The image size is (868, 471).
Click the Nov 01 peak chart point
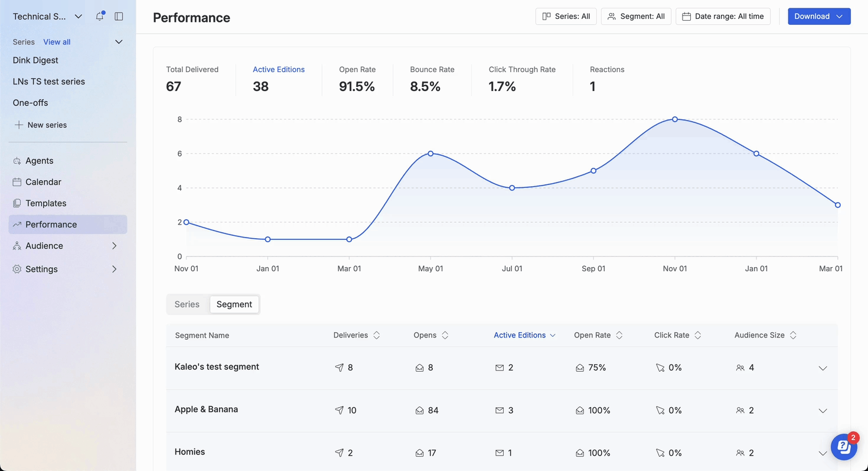[675, 119]
